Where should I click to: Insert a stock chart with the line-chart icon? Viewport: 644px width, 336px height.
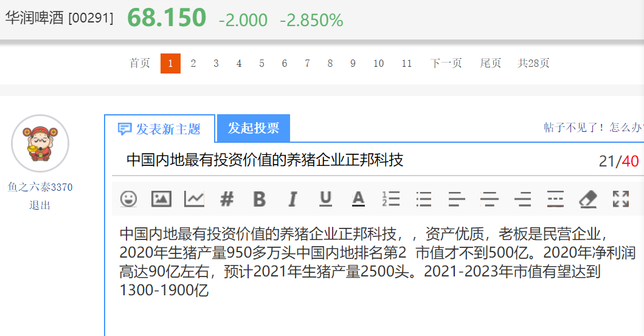pos(194,199)
